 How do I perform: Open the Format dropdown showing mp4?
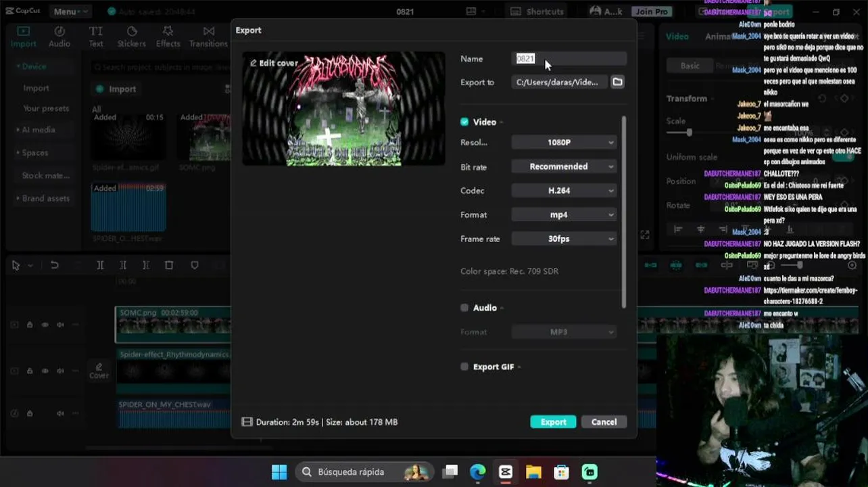click(564, 214)
